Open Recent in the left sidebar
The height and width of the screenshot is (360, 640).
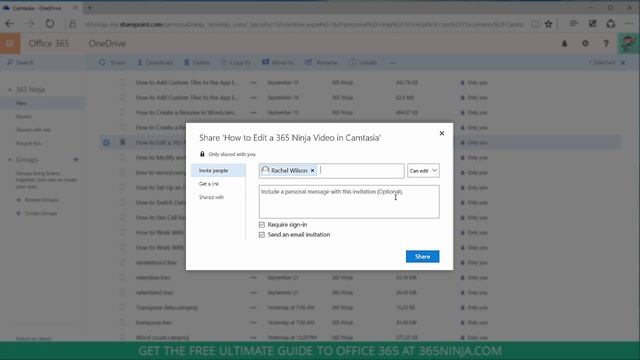24,117
